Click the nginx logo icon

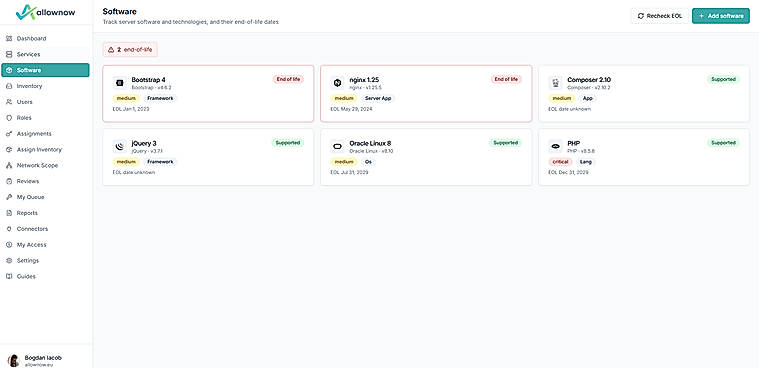coord(337,83)
